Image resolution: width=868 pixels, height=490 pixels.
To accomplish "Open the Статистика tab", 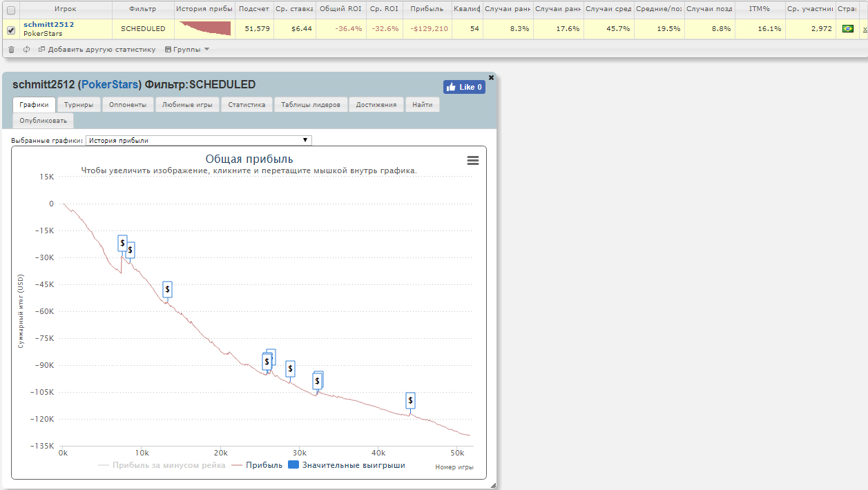I will point(247,105).
